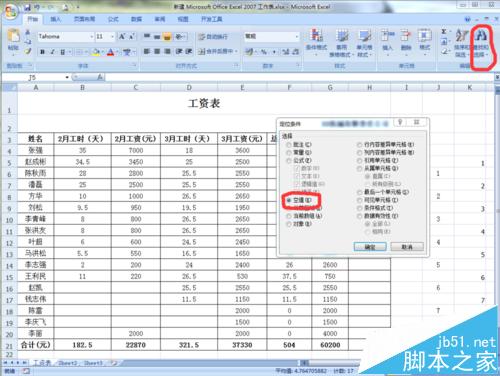This screenshot has height=376, width=500.
Task: Click the Excel Help question mark icon
Action: (468, 19)
